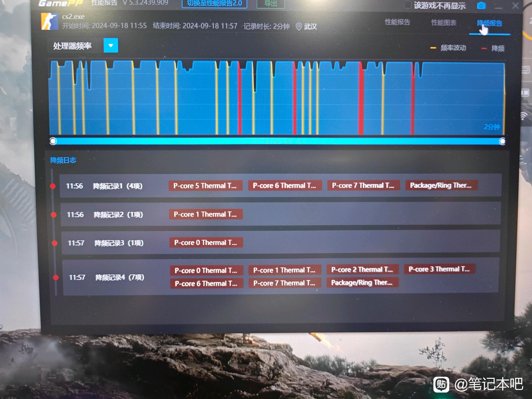Viewport: 532px width, 399px height.
Task: Click the cs2.exe game icon
Action: [49, 21]
